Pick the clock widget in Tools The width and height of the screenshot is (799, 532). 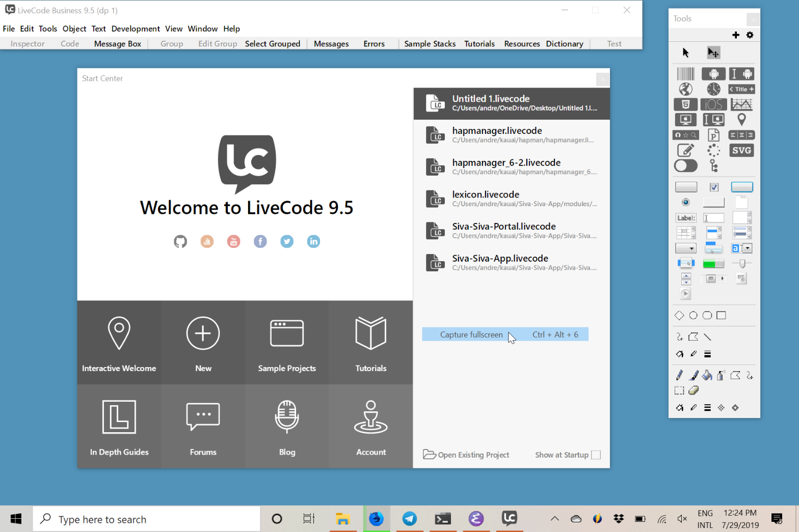713,89
